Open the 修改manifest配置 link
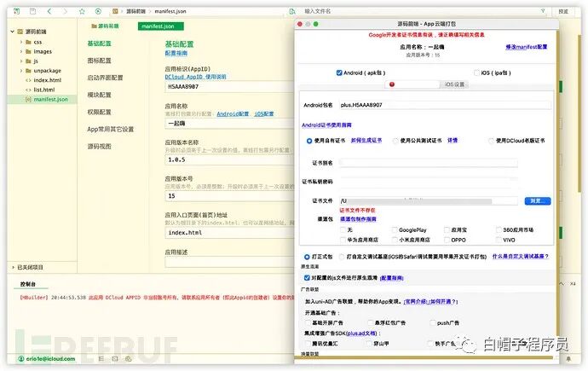The height and width of the screenshot is (371, 588). click(x=526, y=47)
